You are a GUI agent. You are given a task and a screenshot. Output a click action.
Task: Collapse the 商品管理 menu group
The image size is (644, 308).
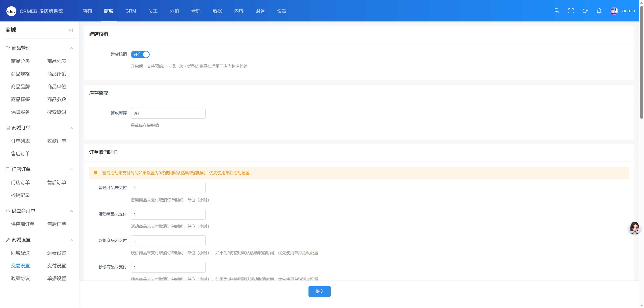(71, 48)
